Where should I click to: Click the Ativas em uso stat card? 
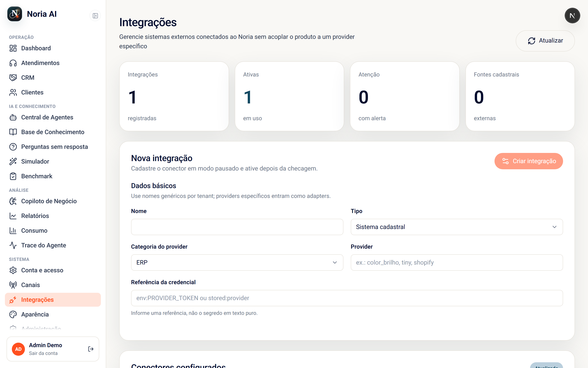[x=289, y=96]
